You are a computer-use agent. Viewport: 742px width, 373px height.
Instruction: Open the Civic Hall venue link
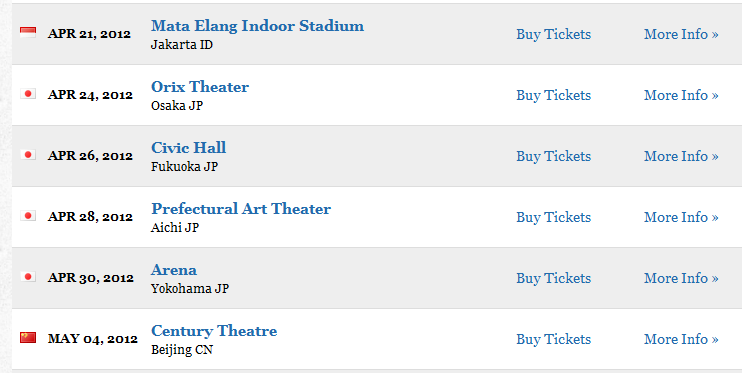click(188, 148)
